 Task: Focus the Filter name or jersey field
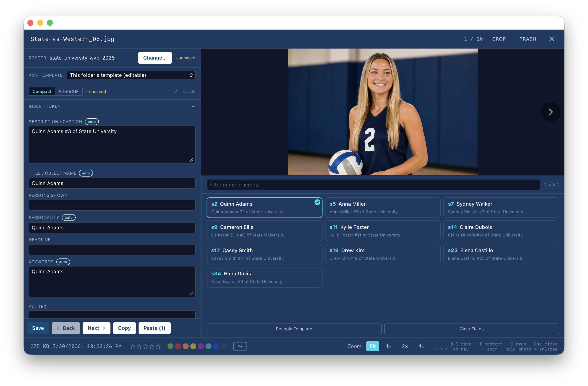[373, 185]
